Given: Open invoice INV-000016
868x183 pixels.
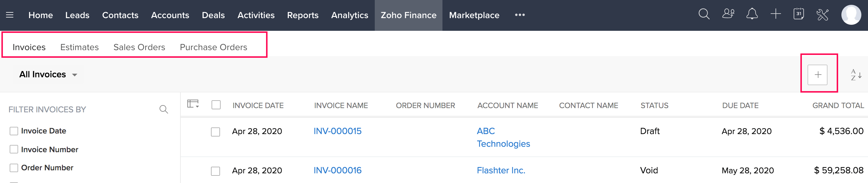Looking at the screenshot, I should click(x=337, y=171).
